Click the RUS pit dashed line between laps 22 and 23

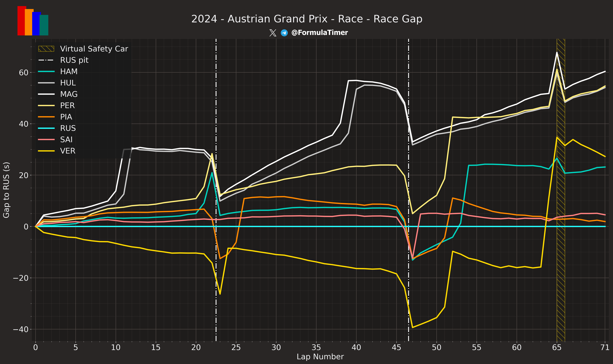click(x=216, y=190)
